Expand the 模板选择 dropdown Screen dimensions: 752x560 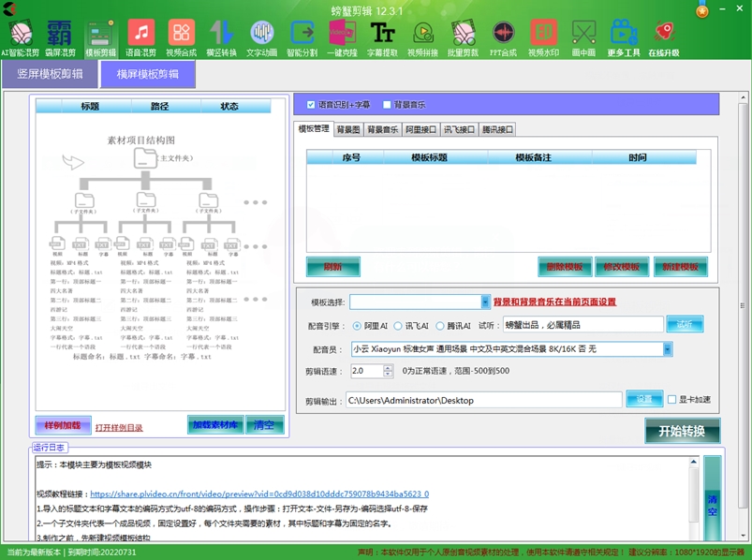click(485, 302)
